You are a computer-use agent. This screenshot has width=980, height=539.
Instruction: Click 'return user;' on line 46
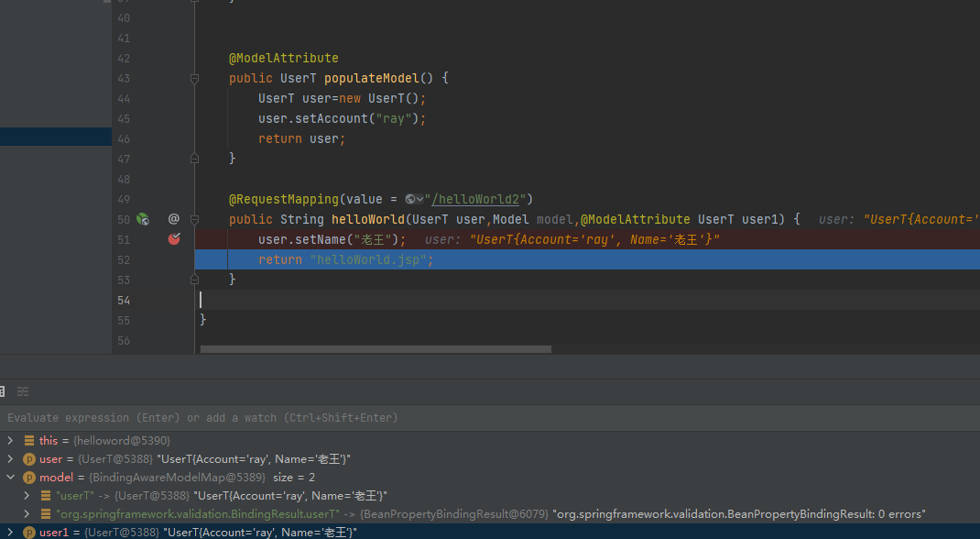pyautogui.click(x=302, y=138)
